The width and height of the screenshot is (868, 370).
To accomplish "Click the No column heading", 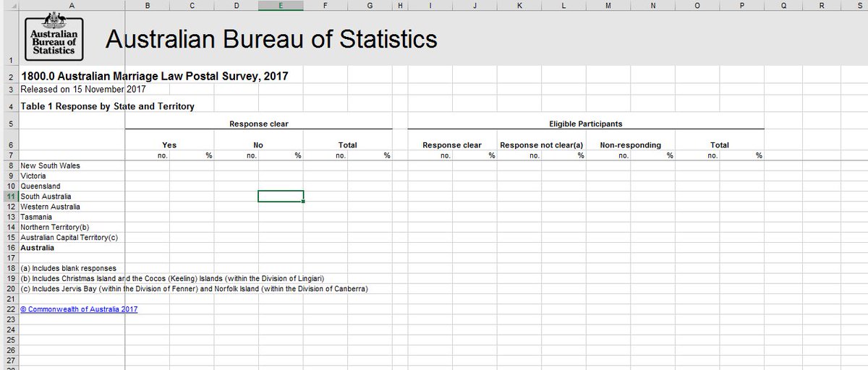I will [x=258, y=145].
